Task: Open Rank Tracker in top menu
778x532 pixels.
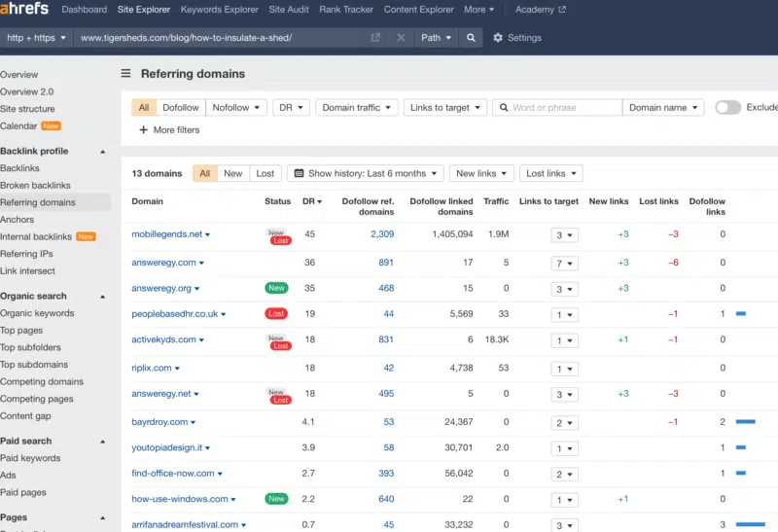Action: [346, 10]
